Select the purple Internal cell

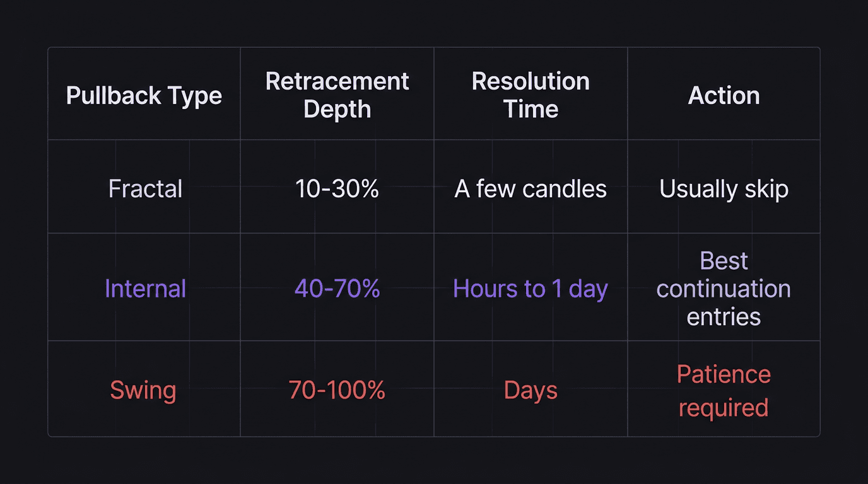tap(145, 289)
